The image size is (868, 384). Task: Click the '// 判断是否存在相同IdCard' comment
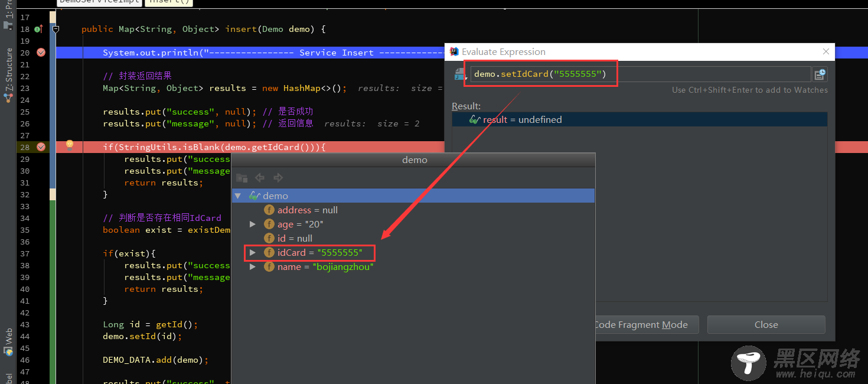162,218
